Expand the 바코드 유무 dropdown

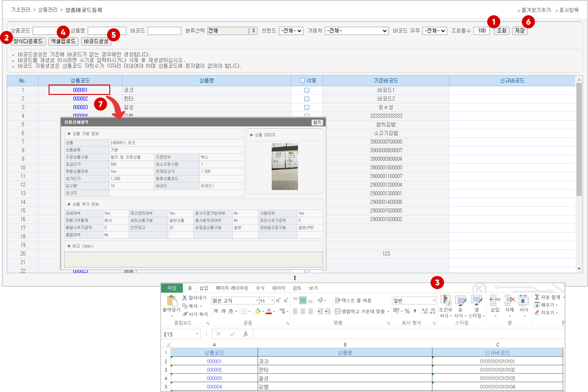[x=435, y=31]
